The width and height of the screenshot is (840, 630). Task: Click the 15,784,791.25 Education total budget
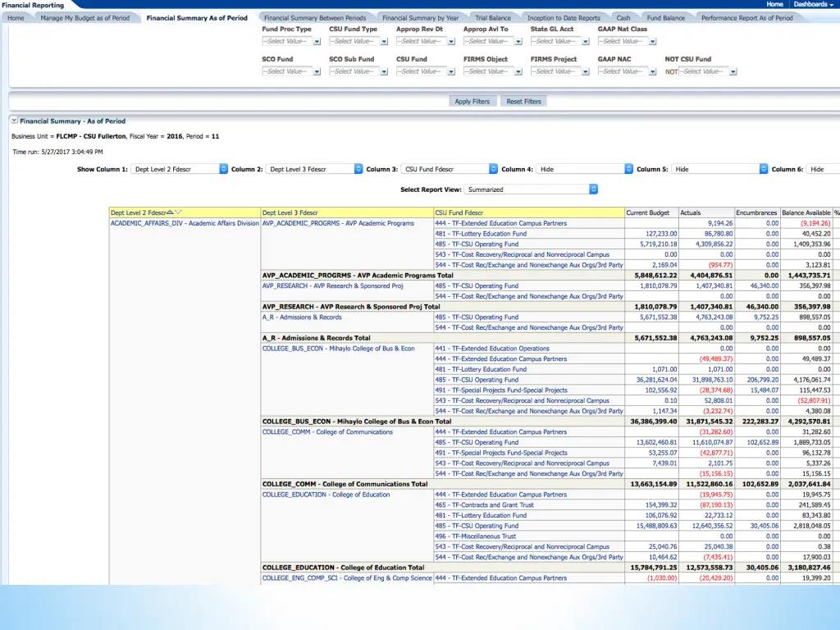point(654,568)
